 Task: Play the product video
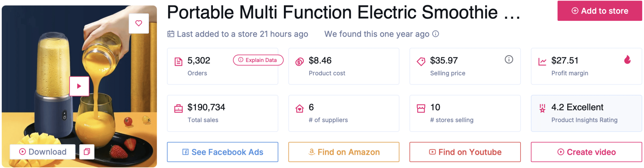pyautogui.click(x=79, y=86)
